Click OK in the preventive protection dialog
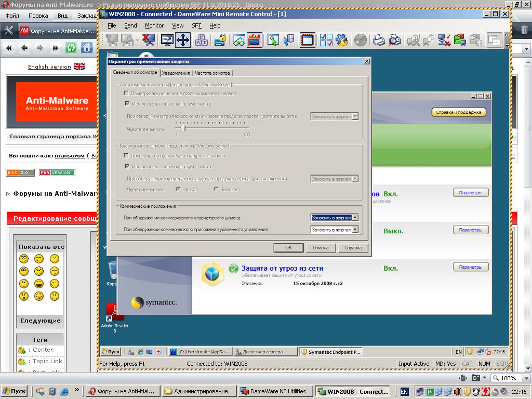 click(288, 248)
